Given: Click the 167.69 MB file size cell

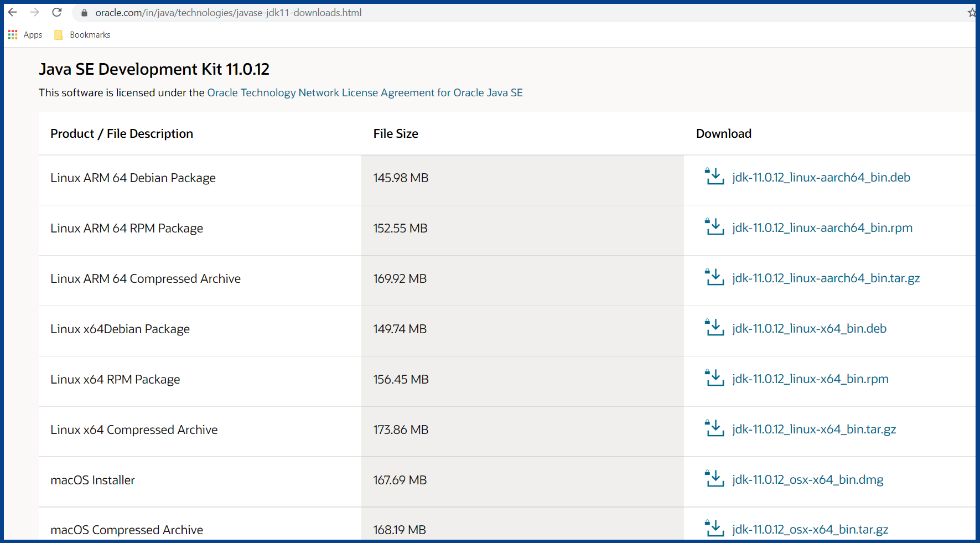Looking at the screenshot, I should (x=522, y=482).
